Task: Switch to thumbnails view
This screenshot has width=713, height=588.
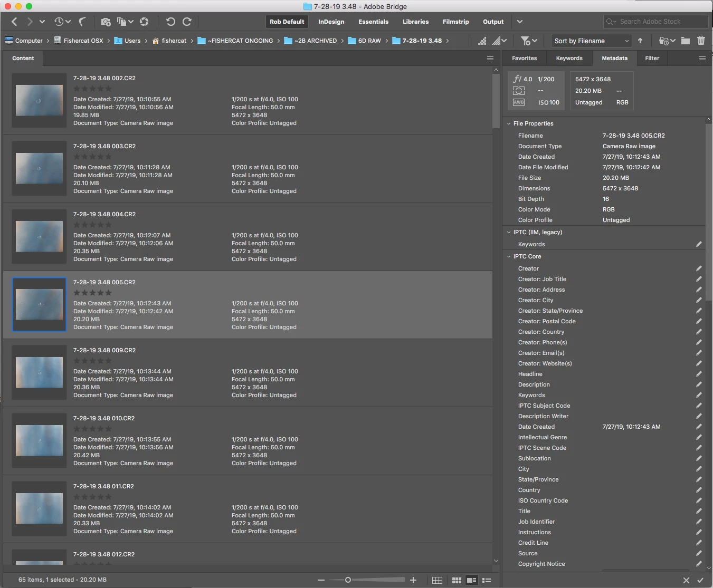Action: coord(457,580)
